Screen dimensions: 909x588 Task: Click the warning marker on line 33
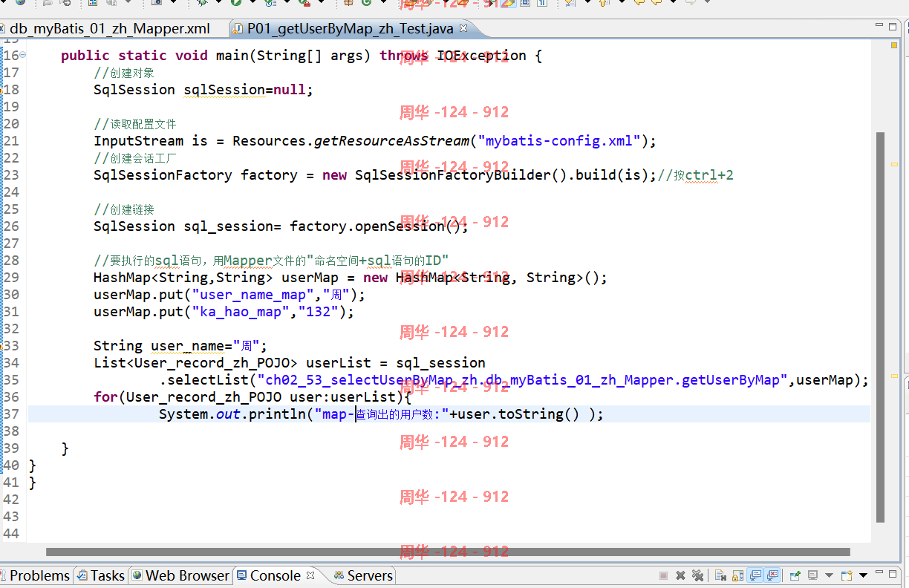tap(1, 346)
